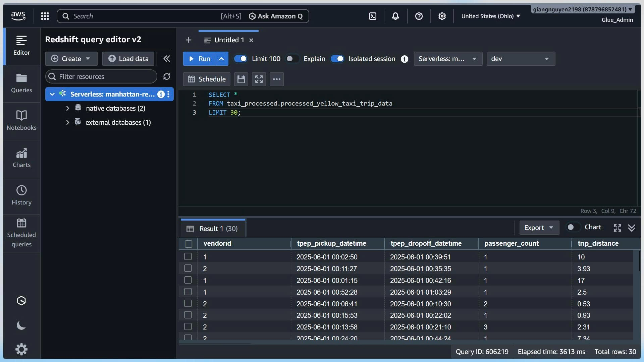Image resolution: width=644 pixels, height=362 pixels.
Task: Open Scheduled queries in the sidebar
Action: (21, 233)
